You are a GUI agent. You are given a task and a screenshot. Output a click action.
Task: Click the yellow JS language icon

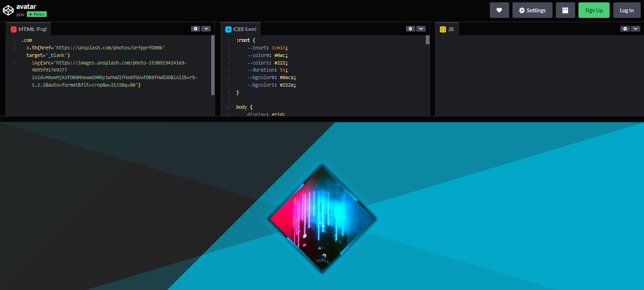443,29
